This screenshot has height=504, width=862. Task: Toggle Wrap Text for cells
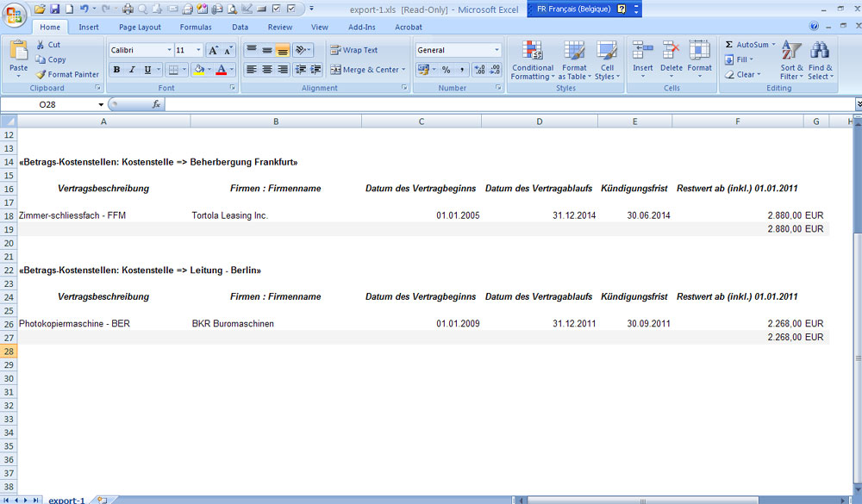click(354, 50)
